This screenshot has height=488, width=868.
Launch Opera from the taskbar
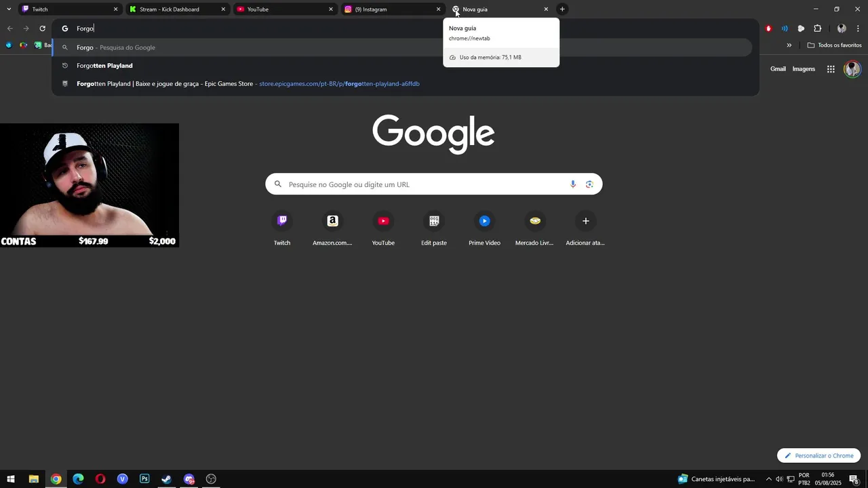pos(100,479)
